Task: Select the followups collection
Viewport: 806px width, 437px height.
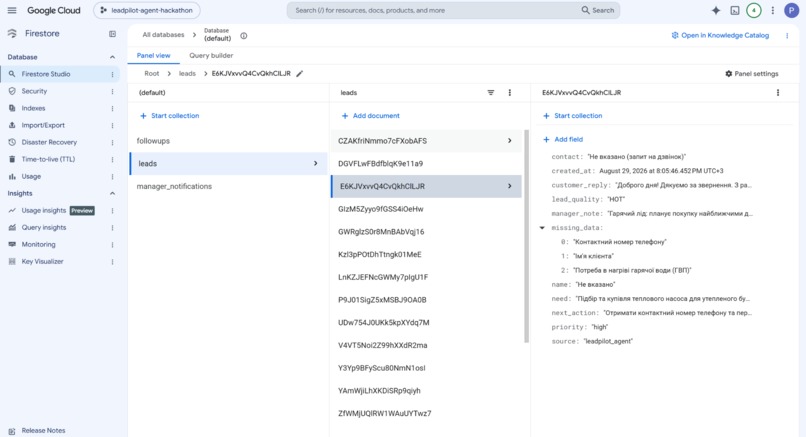Action: coord(228,141)
